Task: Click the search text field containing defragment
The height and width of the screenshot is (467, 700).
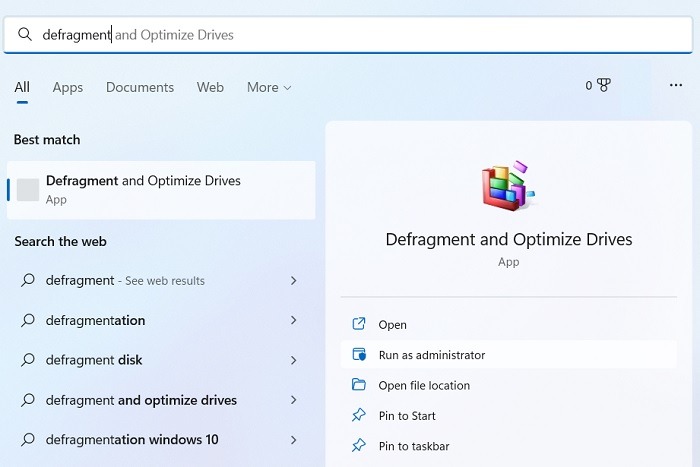Action: pyautogui.click(x=348, y=35)
